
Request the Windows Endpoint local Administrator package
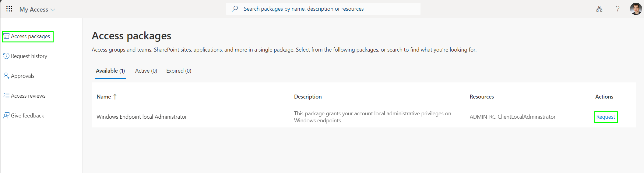click(x=606, y=117)
